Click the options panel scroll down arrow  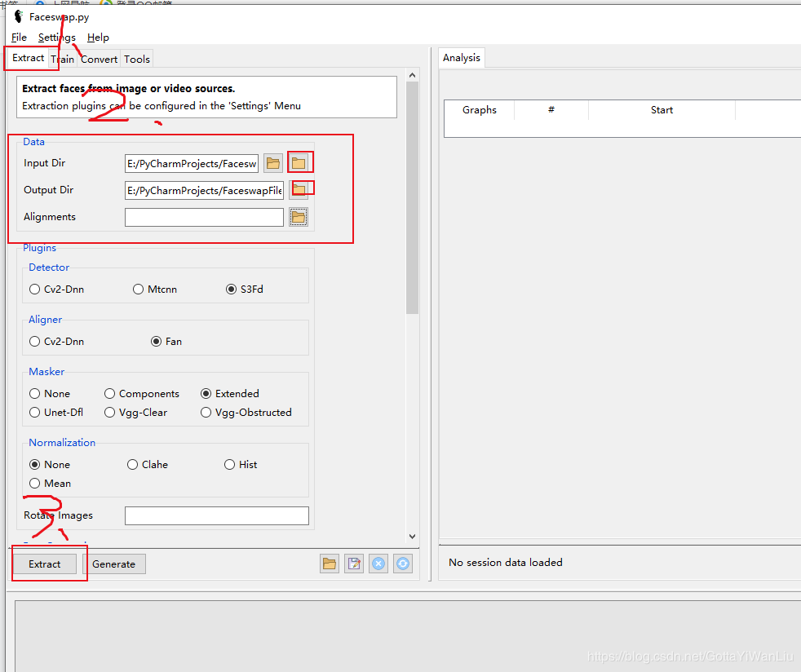click(412, 537)
